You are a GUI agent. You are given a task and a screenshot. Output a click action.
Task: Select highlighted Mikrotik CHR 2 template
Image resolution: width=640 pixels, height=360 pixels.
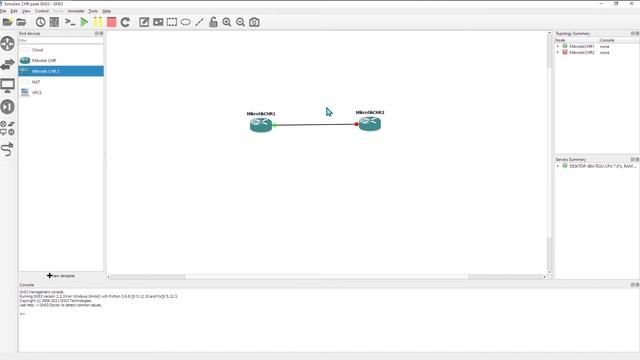pos(61,71)
